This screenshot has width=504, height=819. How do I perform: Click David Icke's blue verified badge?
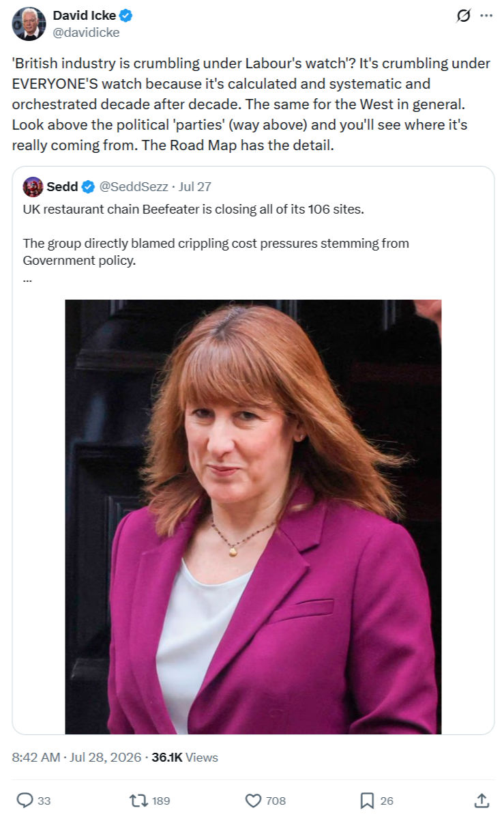pyautogui.click(x=126, y=16)
